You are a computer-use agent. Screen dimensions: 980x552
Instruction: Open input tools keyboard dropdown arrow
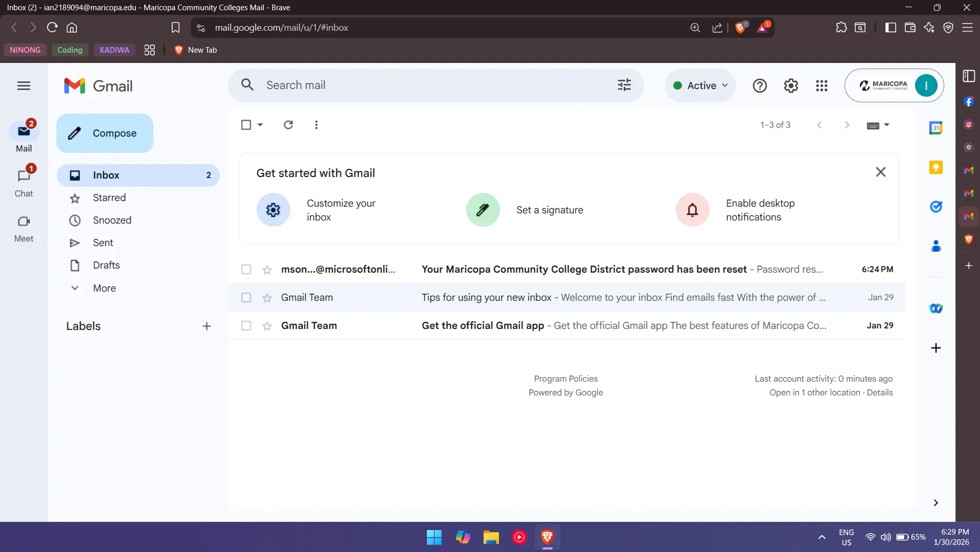pos(887,125)
